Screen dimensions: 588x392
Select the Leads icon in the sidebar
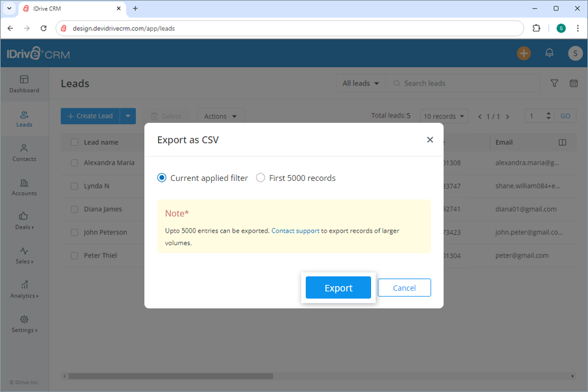click(x=24, y=119)
